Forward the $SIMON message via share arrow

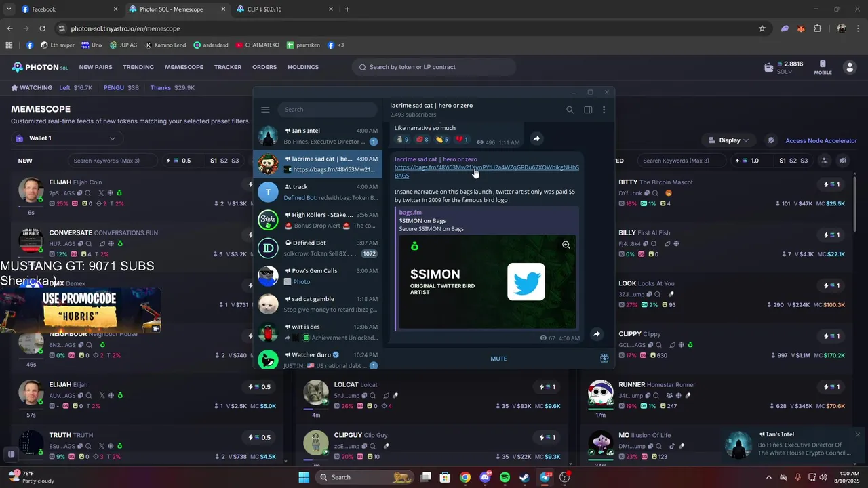point(596,334)
